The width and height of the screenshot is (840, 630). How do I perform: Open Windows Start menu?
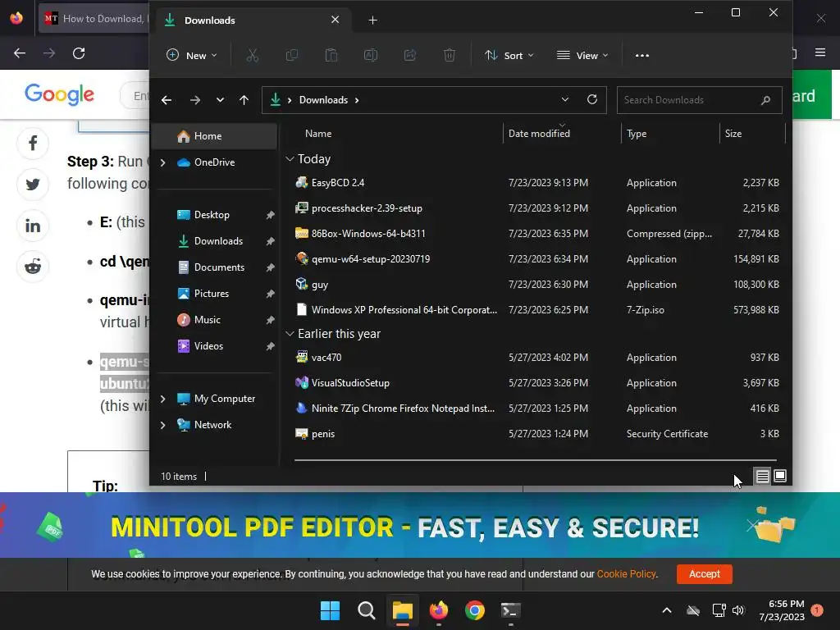[x=330, y=610]
